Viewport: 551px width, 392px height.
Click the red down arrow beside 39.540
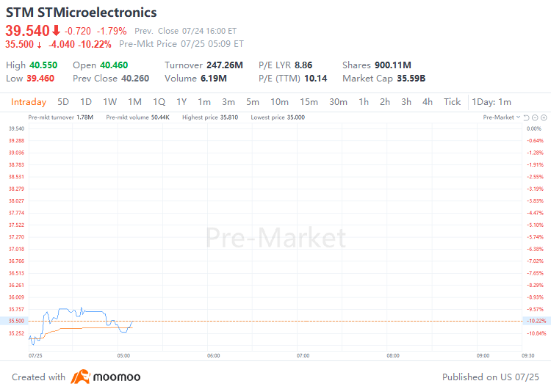(56, 31)
